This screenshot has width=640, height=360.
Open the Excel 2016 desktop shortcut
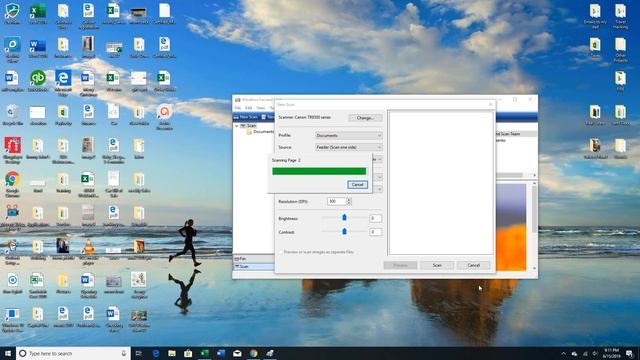(38, 14)
